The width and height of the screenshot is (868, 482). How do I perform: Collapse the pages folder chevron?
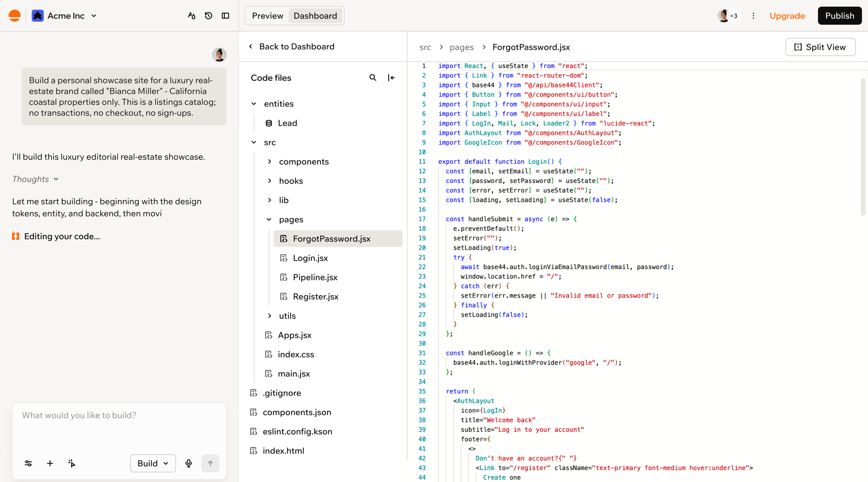(x=269, y=220)
